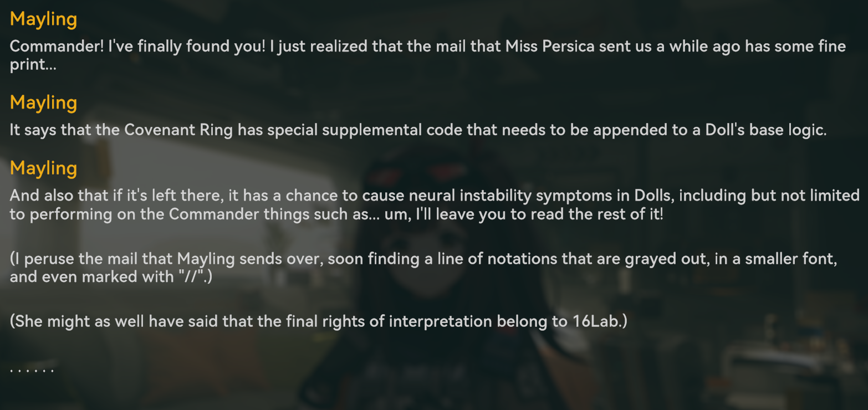Click the words "Covenant Ring"
The height and width of the screenshot is (410, 868).
179,130
